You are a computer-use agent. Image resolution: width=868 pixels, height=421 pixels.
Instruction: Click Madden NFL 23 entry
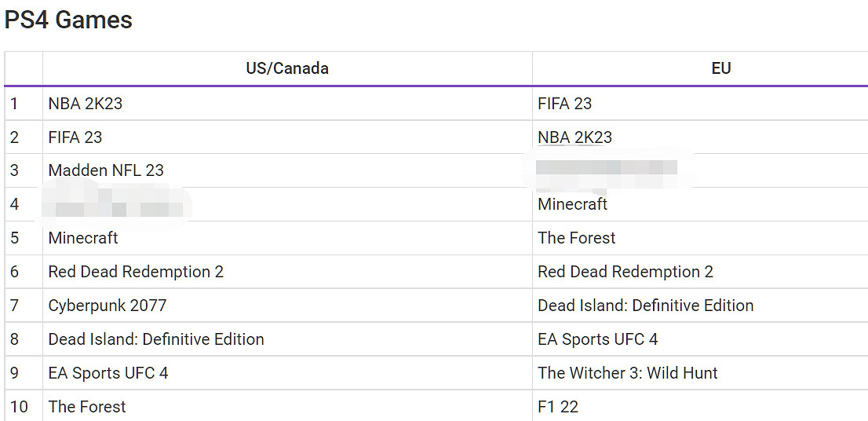(106, 170)
